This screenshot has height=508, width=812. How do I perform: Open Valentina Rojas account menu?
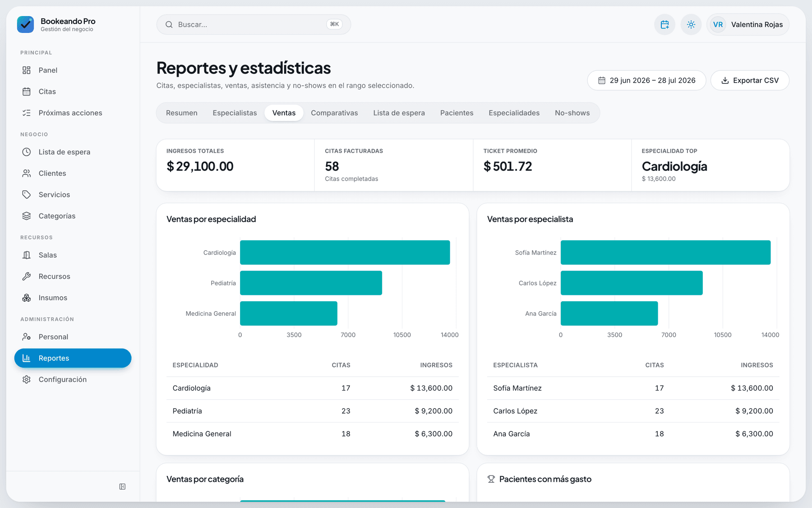pyautogui.click(x=748, y=24)
